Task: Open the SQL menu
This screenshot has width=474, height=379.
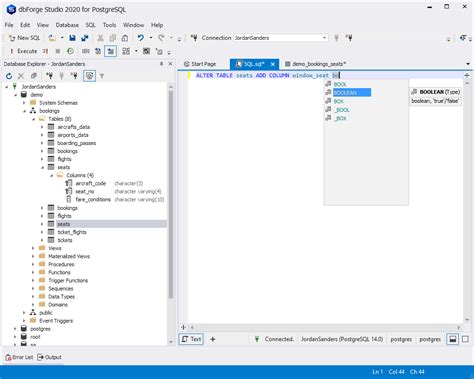Action: click(90, 25)
